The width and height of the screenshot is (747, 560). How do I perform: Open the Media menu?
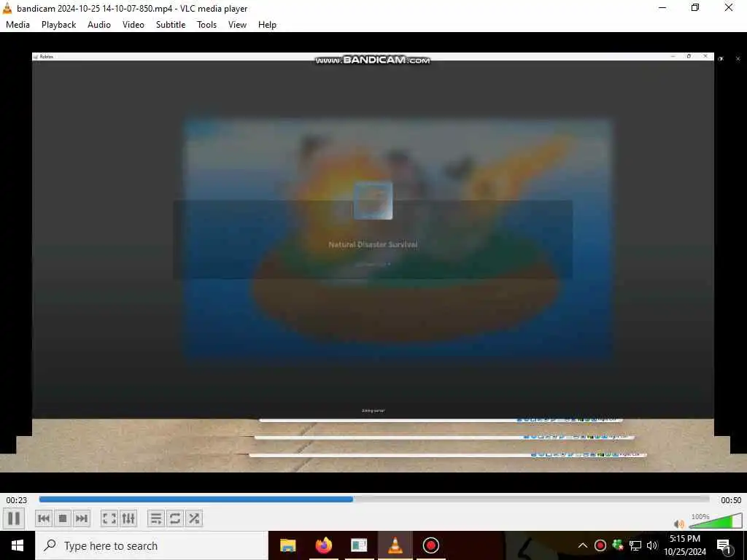click(x=18, y=25)
